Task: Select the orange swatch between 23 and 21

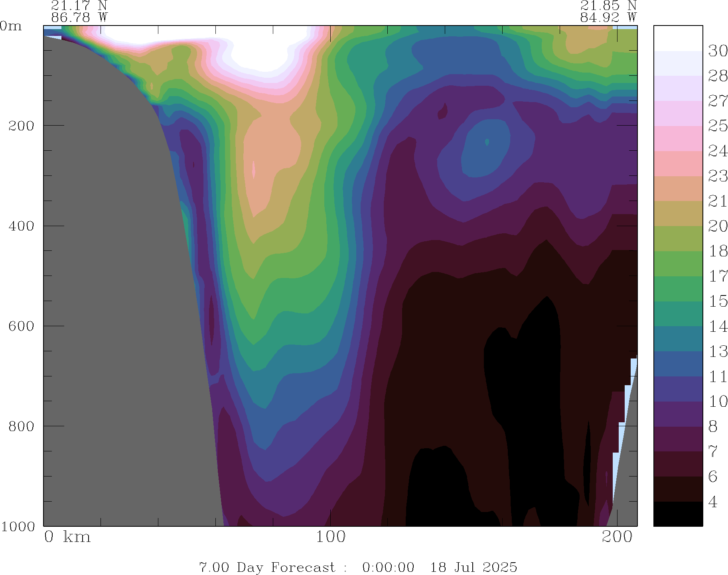Action: (678, 189)
